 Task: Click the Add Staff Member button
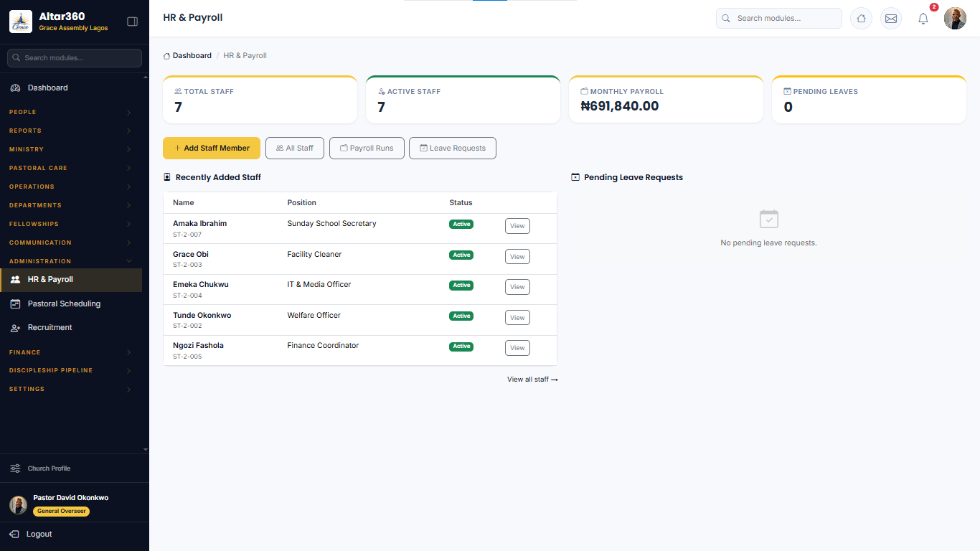point(212,148)
